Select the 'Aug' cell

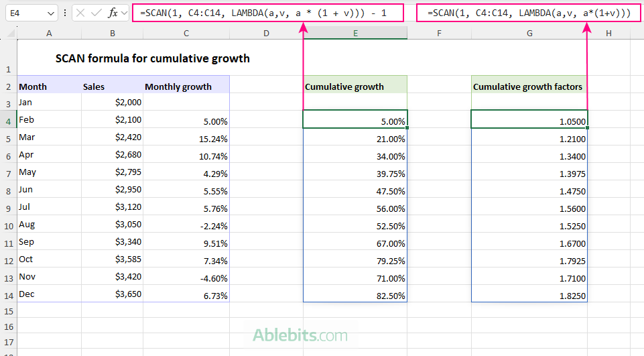click(x=50, y=224)
